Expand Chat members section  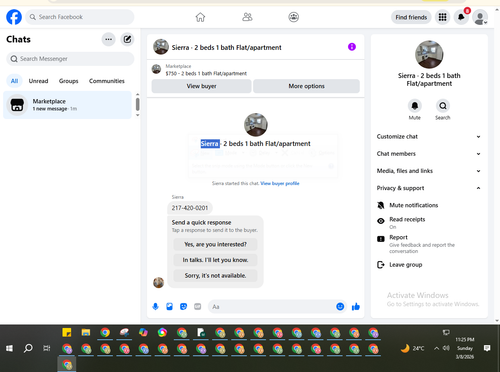coord(429,154)
